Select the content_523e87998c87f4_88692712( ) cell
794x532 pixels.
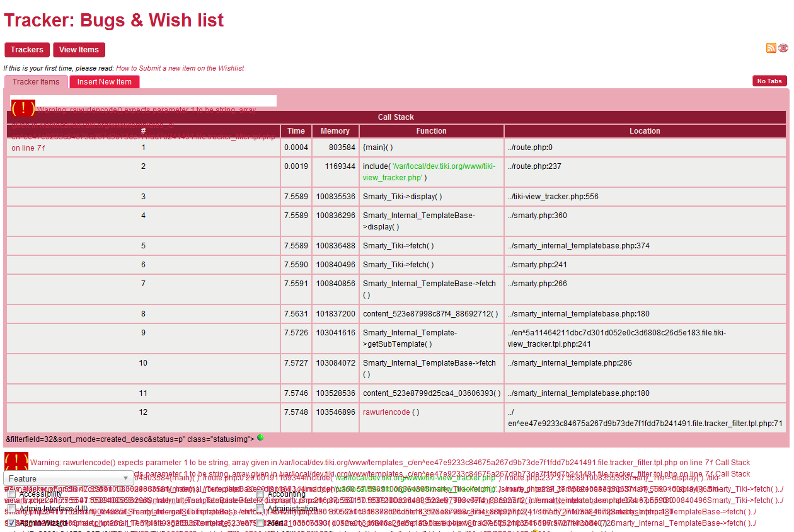point(432,314)
